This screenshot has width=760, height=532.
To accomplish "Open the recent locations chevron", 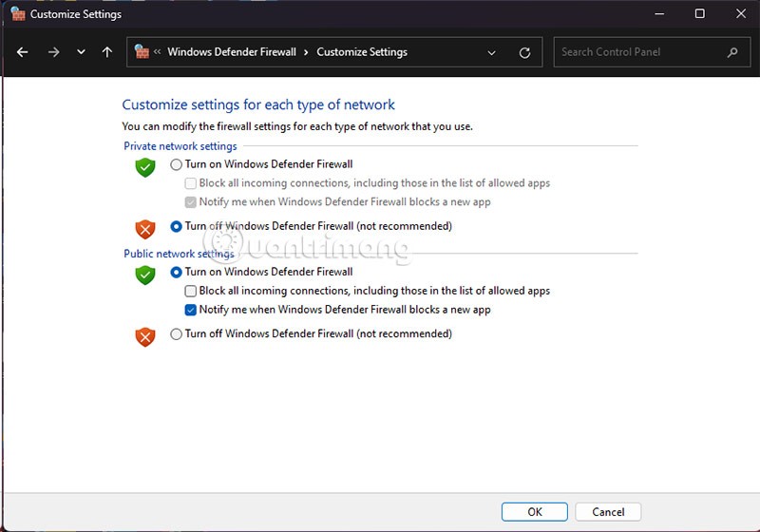I will click(x=81, y=52).
